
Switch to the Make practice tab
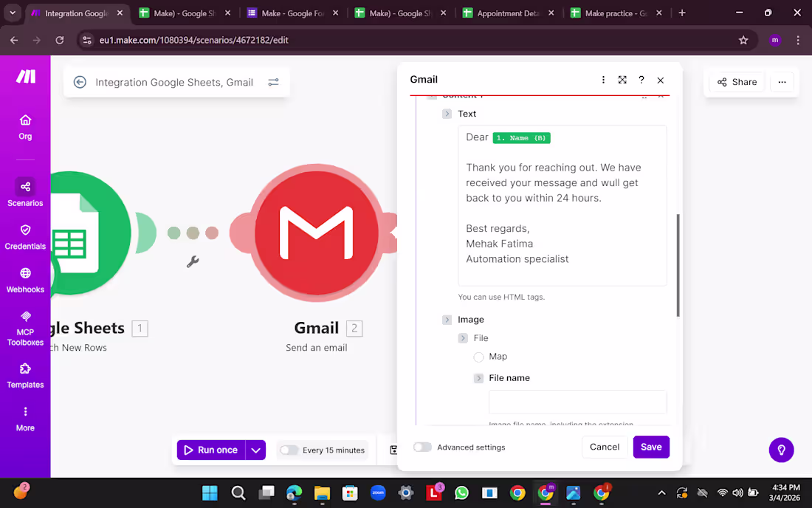[616, 13]
